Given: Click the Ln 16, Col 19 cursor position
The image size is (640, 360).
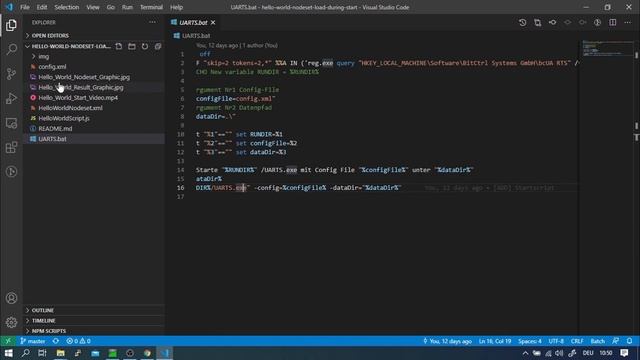Looking at the screenshot, I should point(495,341).
